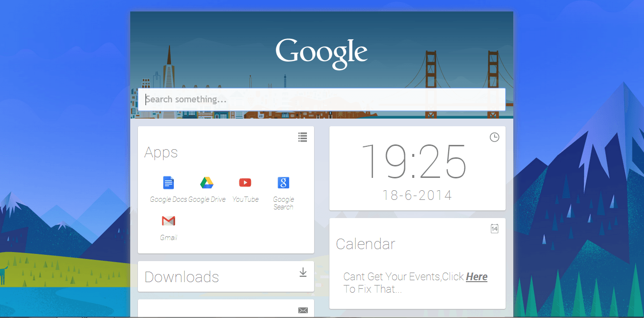Click the "Apps" card heading
Viewport: 644px width, 318px height.
[x=161, y=153]
